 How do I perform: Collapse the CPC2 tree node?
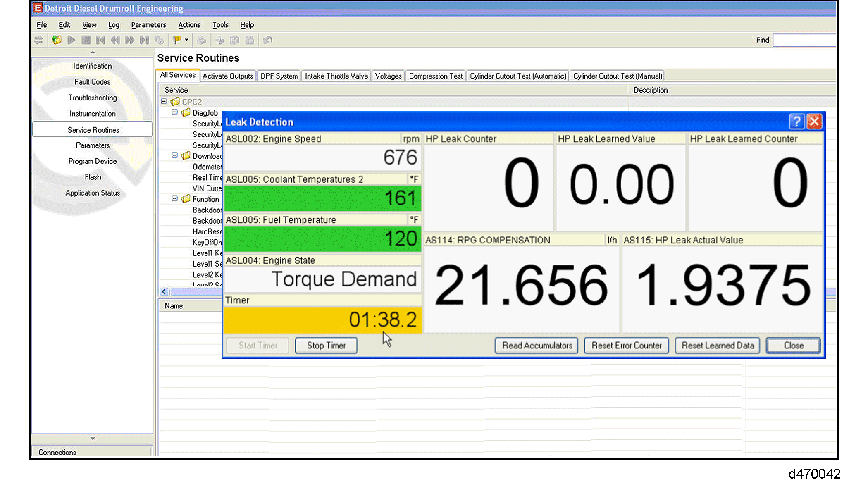tap(164, 101)
